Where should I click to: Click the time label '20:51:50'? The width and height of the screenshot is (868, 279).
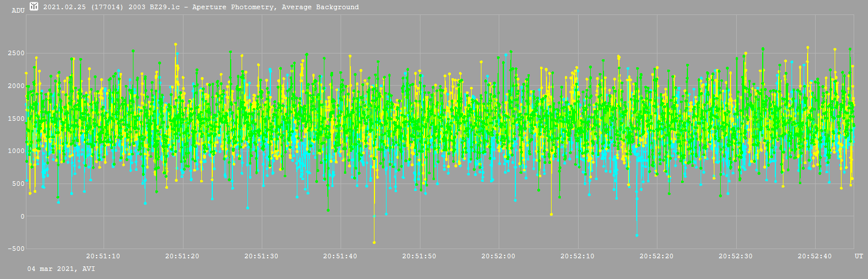(x=419, y=255)
